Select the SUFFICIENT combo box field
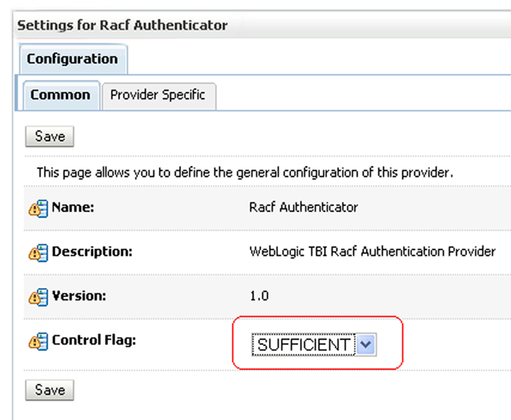The height and width of the screenshot is (420, 511). point(314,344)
